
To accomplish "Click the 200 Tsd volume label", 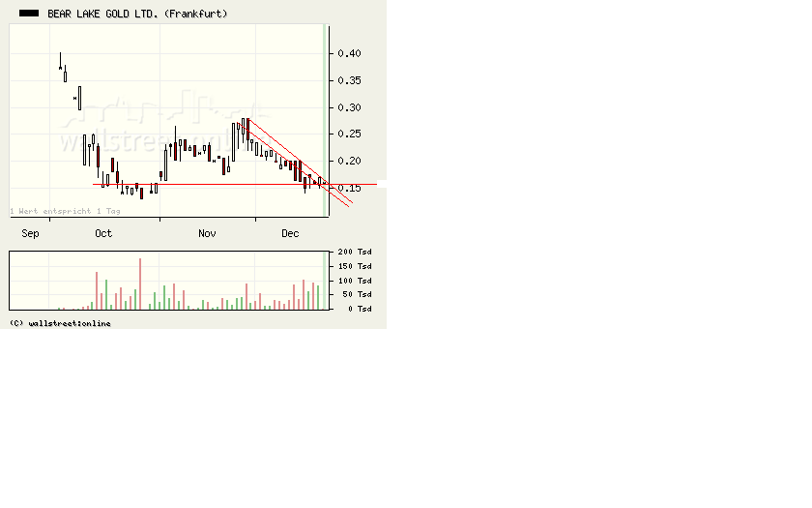I will 355,252.
